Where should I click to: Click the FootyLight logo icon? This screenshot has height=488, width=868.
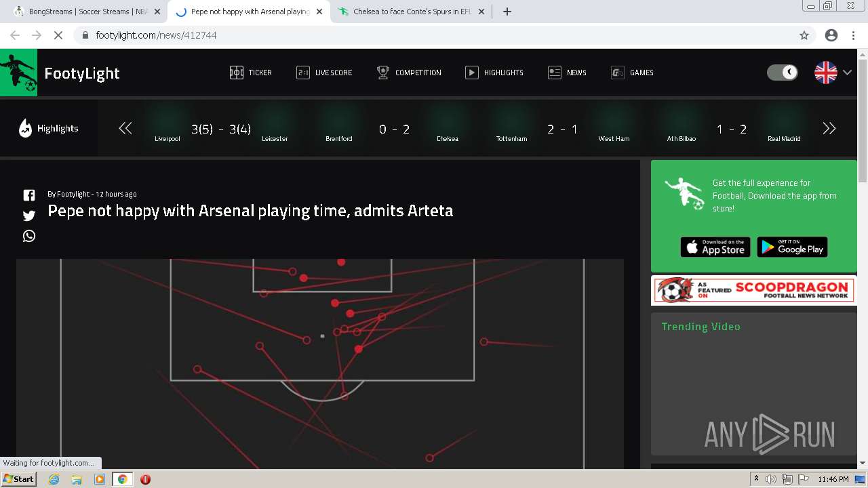click(x=18, y=73)
